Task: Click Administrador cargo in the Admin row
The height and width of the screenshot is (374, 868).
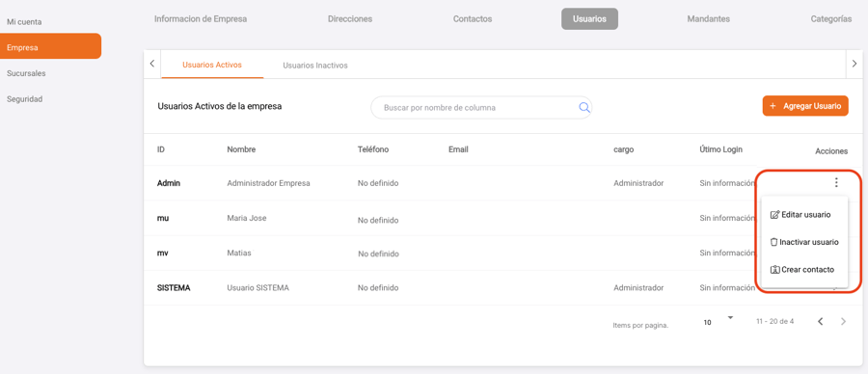Action: [x=638, y=183]
